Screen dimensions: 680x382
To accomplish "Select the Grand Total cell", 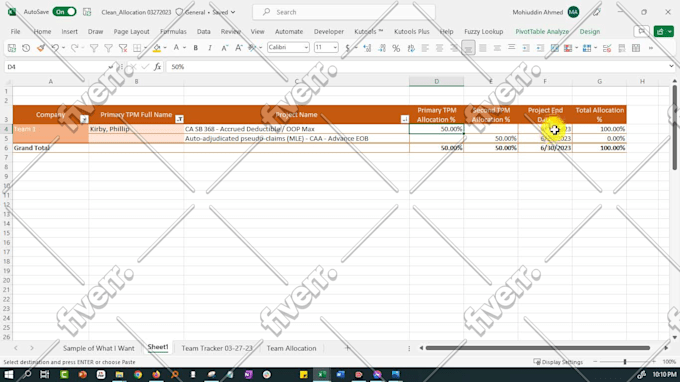I will tap(51, 148).
